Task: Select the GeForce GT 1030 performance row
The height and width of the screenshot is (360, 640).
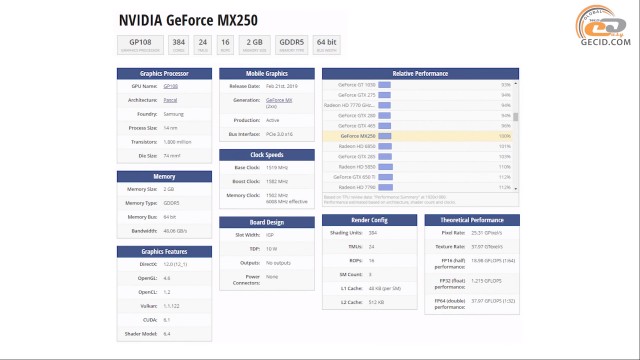Action: (x=417, y=85)
